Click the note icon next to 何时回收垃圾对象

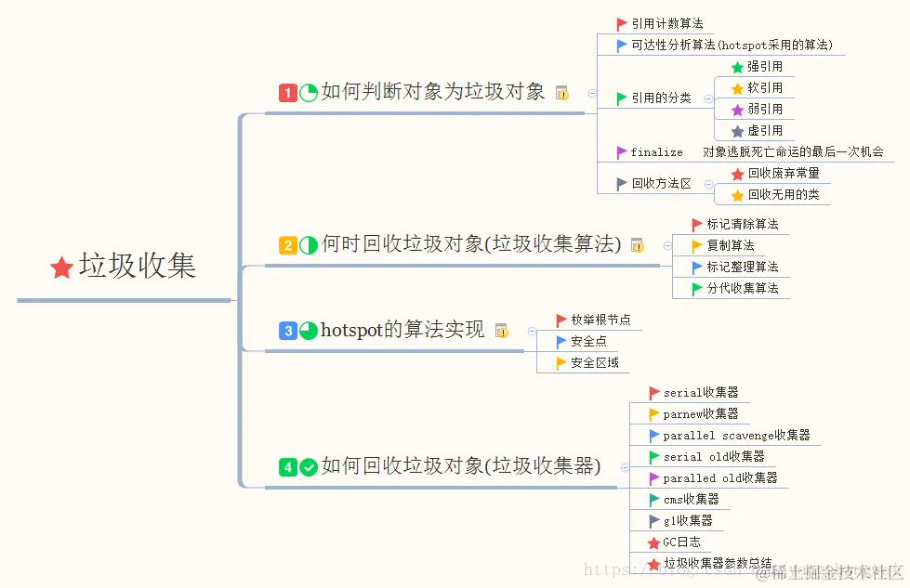tap(637, 245)
